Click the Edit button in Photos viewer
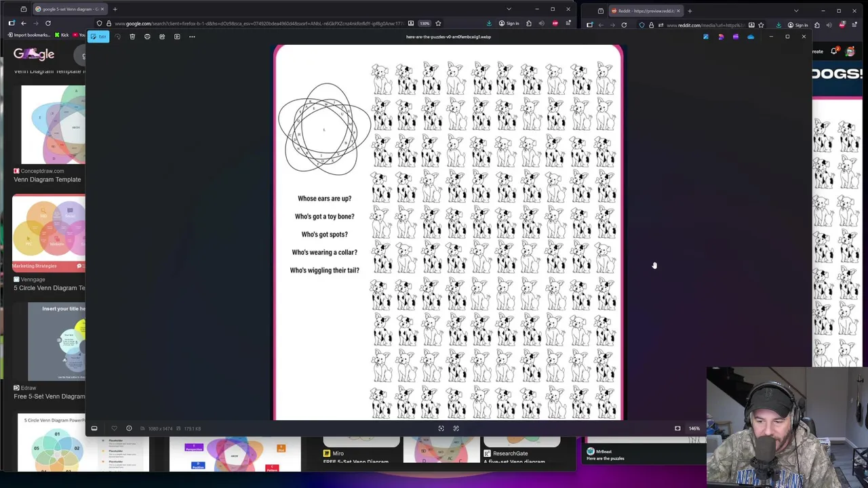 tap(99, 37)
